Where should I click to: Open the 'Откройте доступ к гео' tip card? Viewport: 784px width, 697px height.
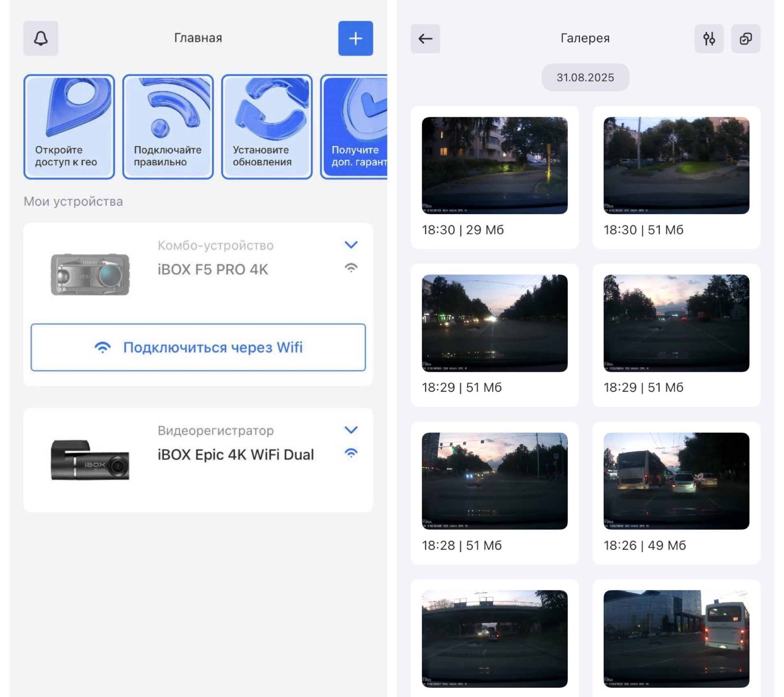coord(69,127)
